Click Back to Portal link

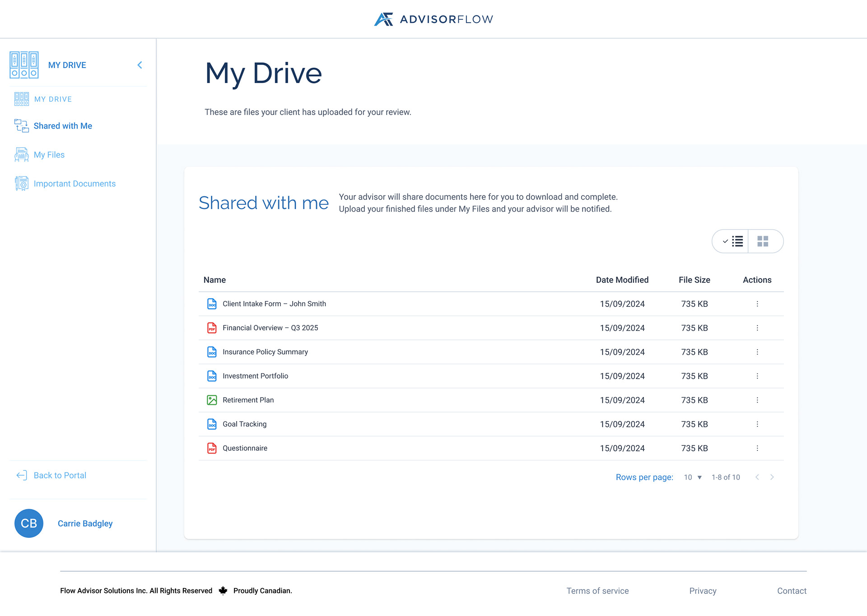tap(60, 475)
